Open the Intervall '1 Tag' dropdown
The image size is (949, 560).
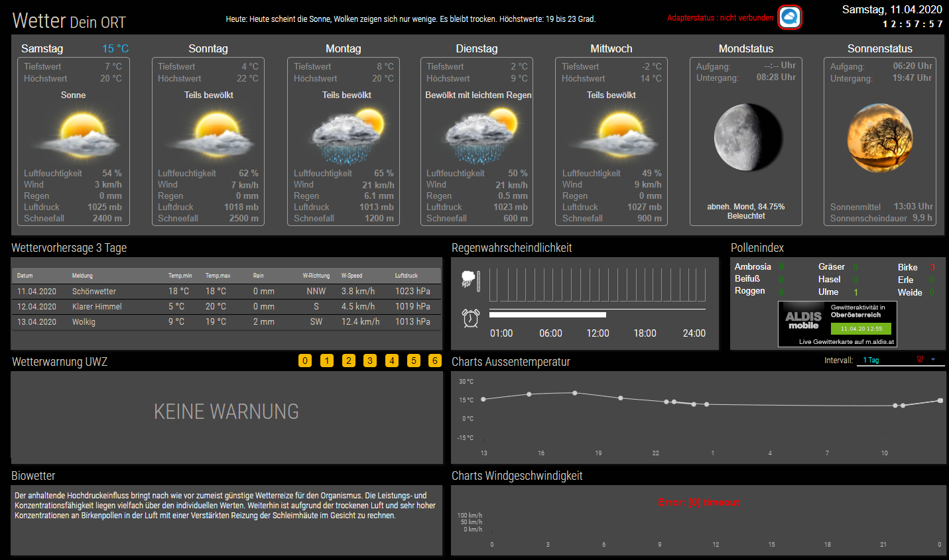pyautogui.click(x=900, y=360)
